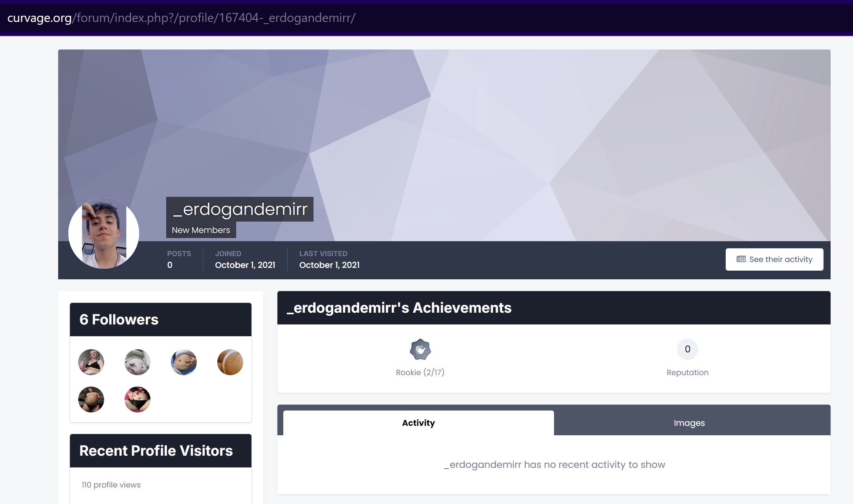Click the reputation score circle showing 0
853x504 pixels.
[687, 349]
